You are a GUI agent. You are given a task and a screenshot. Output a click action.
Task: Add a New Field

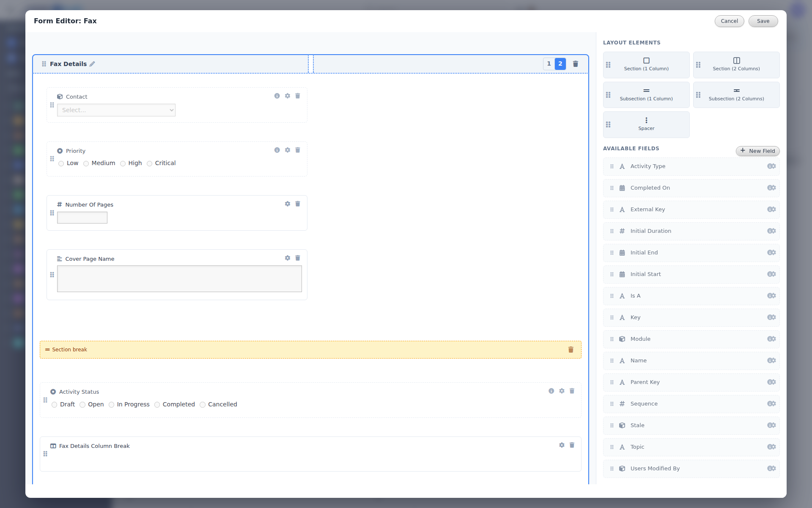[x=758, y=151]
